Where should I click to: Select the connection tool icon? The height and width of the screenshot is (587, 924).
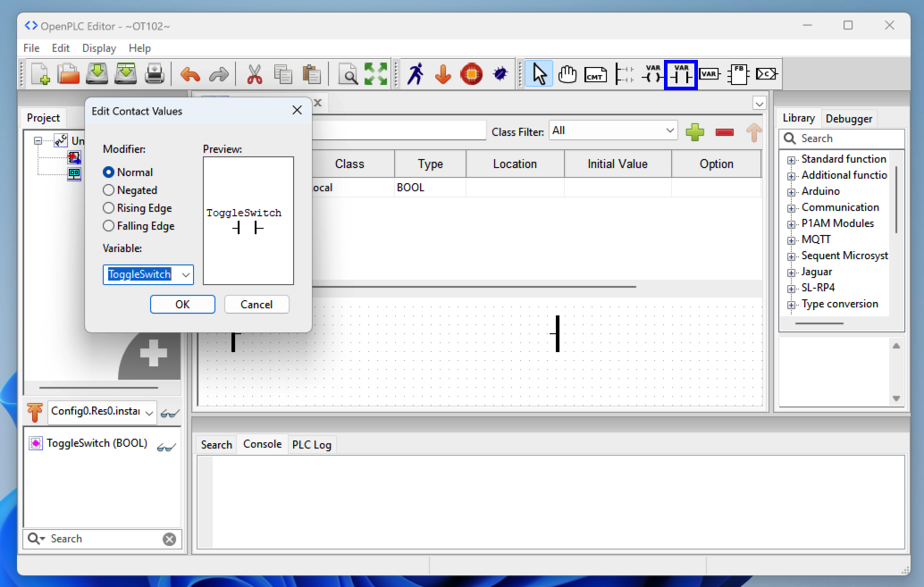pos(767,74)
